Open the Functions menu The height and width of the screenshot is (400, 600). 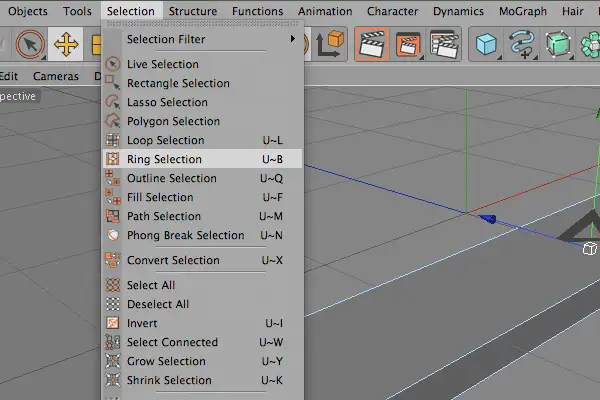click(x=258, y=11)
